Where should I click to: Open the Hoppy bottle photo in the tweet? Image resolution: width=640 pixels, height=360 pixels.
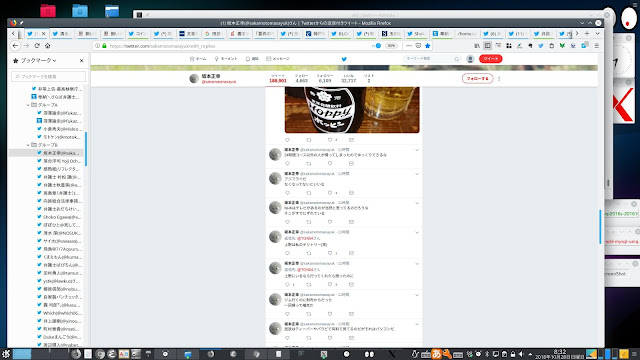[x=352, y=109]
